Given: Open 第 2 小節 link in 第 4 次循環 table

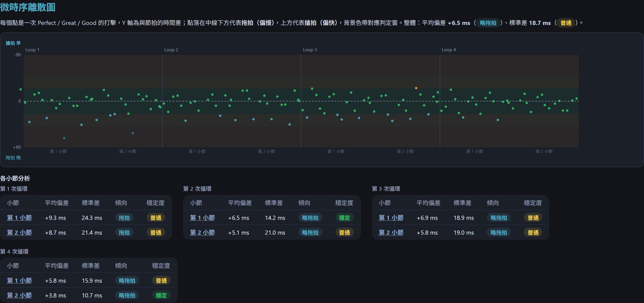Looking at the screenshot, I should click(x=19, y=295).
